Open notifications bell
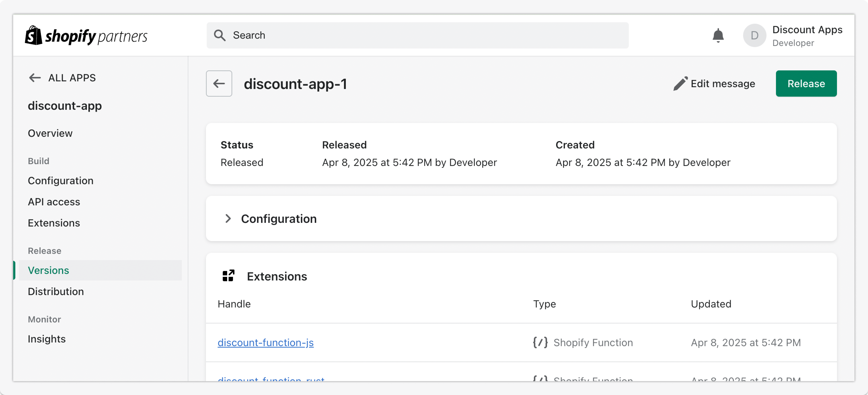Screen dimensions: 868x395 tap(718, 35)
